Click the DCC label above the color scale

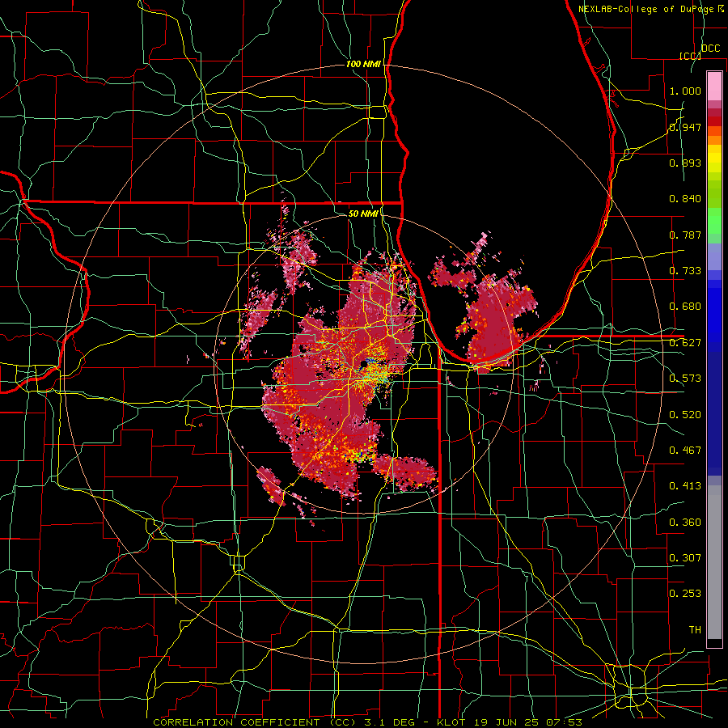pos(710,49)
